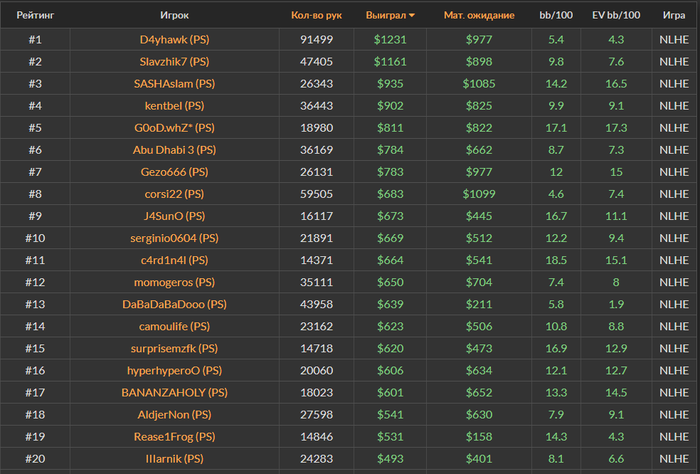Select winnings value $493

[x=390, y=458]
